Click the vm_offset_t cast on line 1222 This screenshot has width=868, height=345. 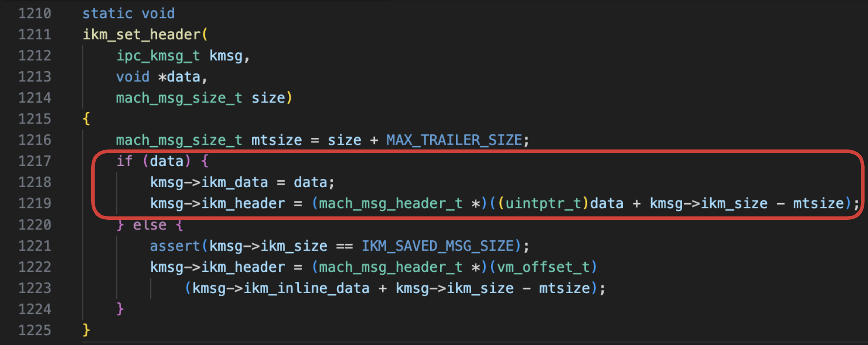[543, 267]
